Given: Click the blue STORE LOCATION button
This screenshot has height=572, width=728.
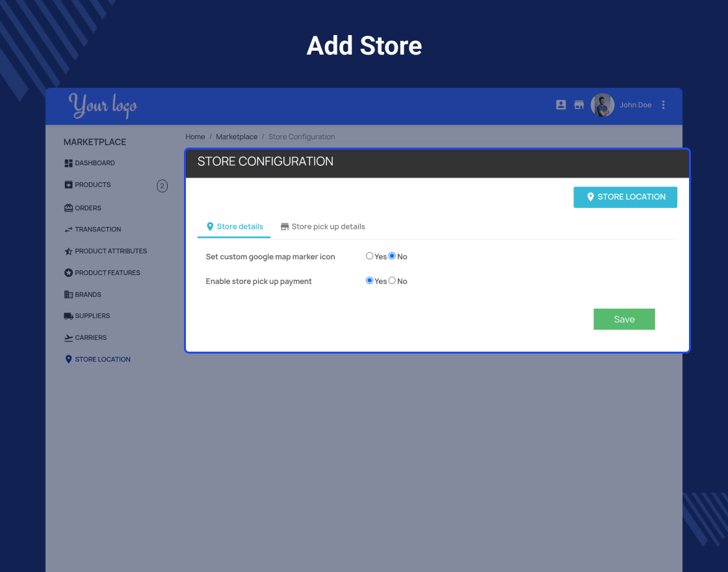Looking at the screenshot, I should 625,198.
